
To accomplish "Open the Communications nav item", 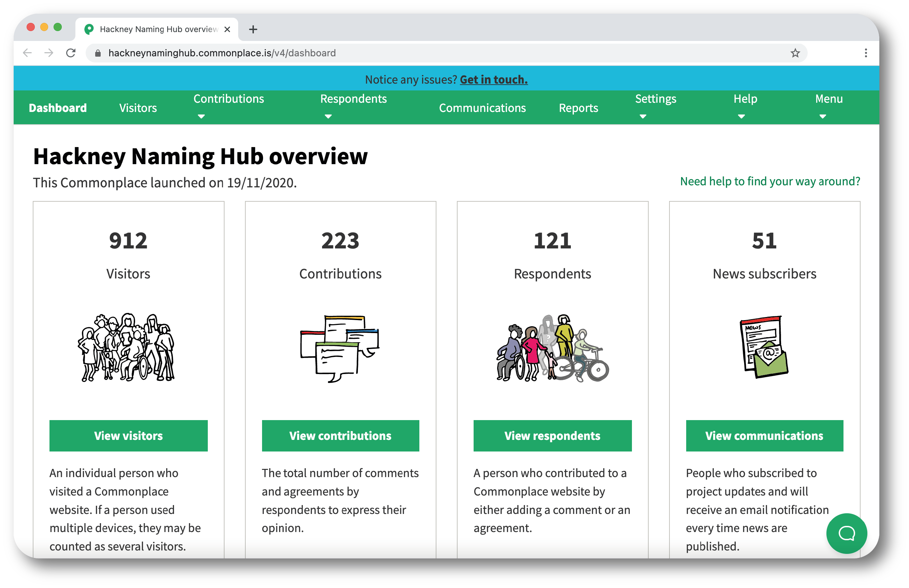I will 482,108.
